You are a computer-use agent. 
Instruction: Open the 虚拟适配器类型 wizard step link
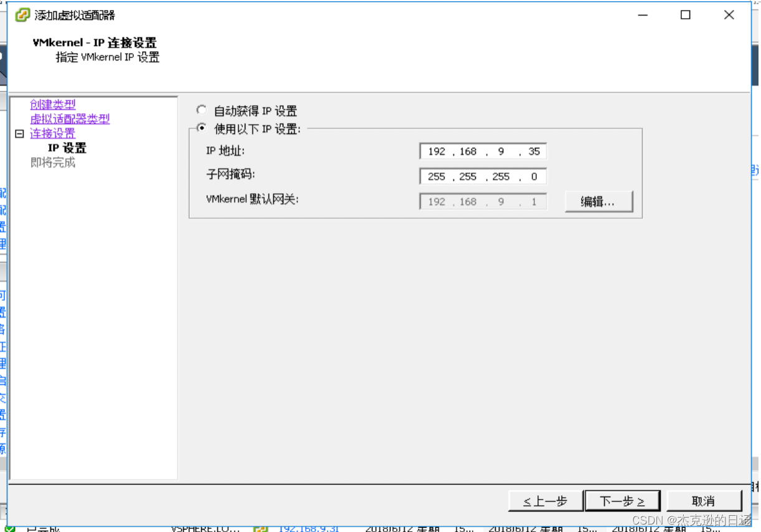point(70,119)
